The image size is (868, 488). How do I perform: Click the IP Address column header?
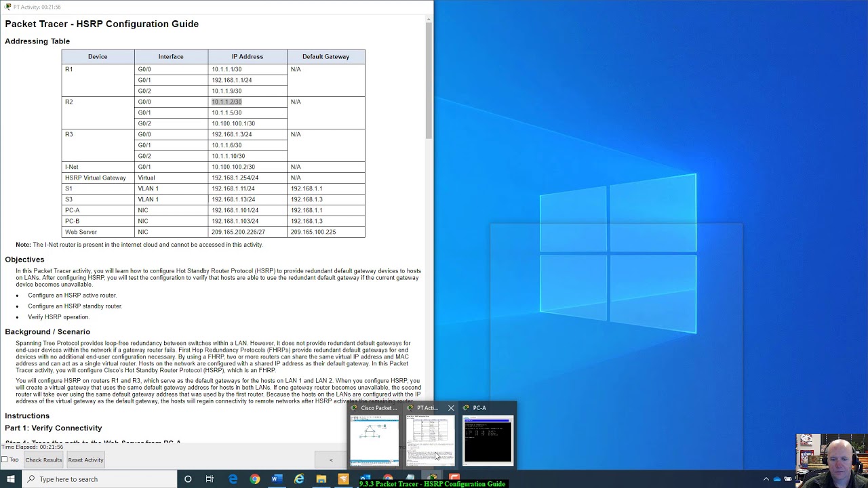(247, 57)
